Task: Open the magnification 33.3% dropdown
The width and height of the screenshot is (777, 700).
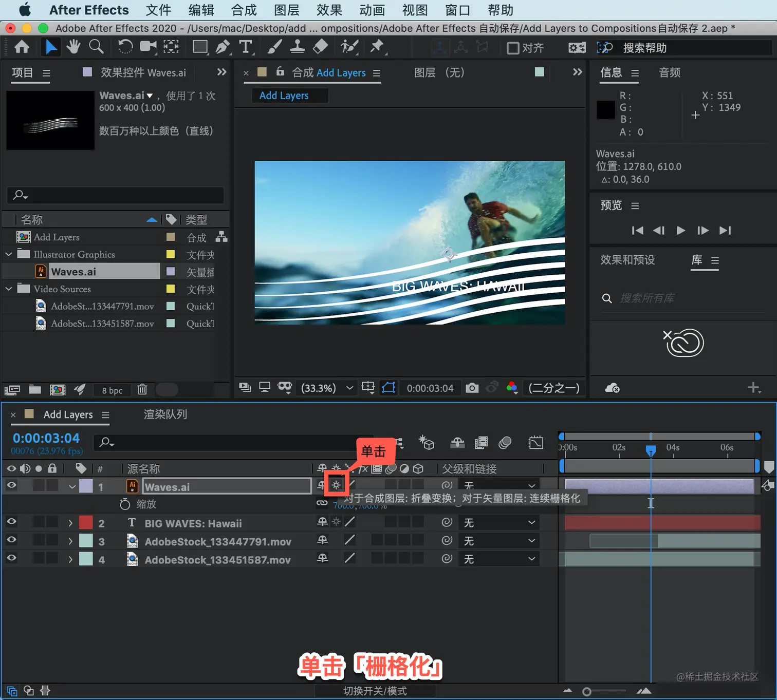Action: coord(327,388)
